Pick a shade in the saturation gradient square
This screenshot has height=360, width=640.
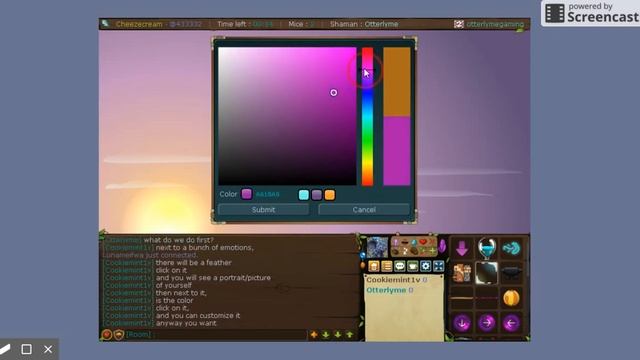pos(287,116)
